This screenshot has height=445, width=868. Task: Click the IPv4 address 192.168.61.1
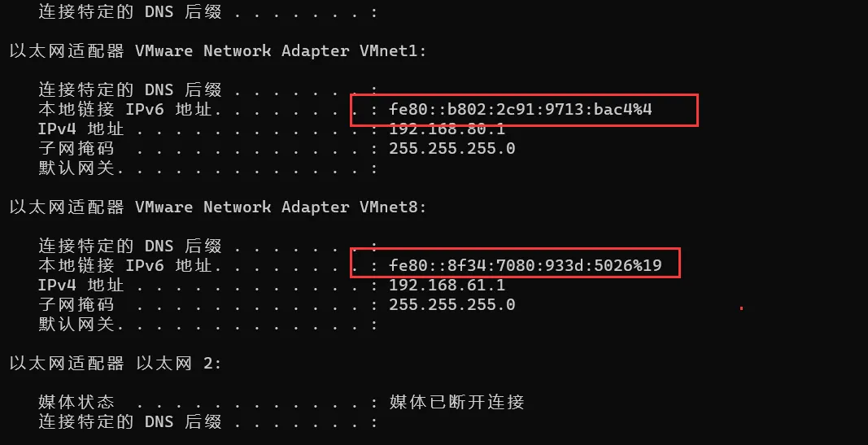point(447,286)
